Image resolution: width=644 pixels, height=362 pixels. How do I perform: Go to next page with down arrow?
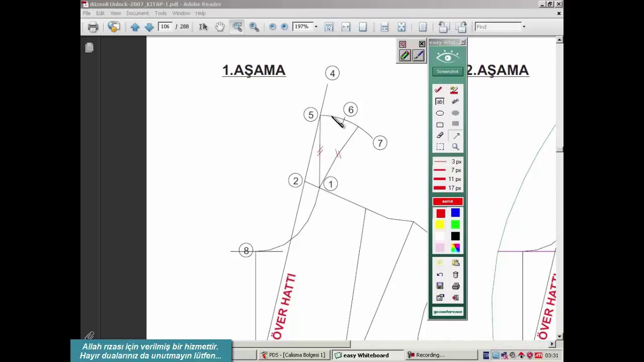click(149, 27)
